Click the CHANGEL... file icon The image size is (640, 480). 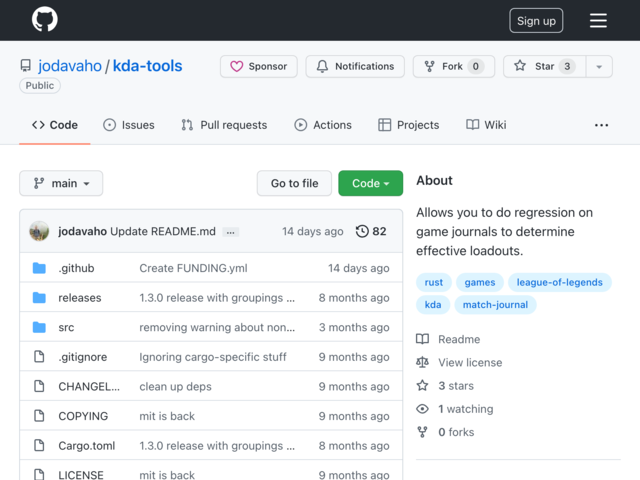point(39,386)
